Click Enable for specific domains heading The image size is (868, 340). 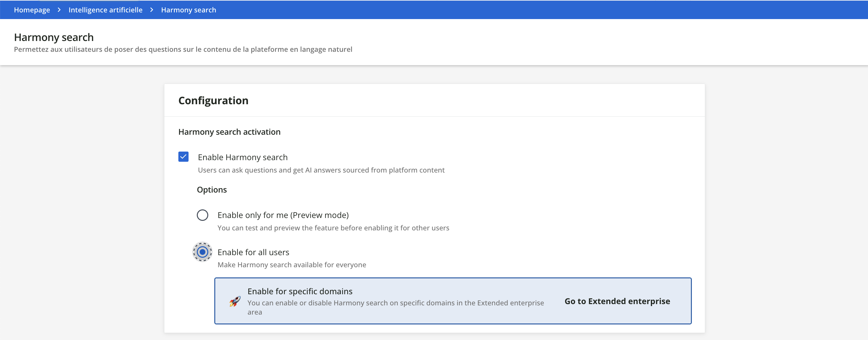300,291
